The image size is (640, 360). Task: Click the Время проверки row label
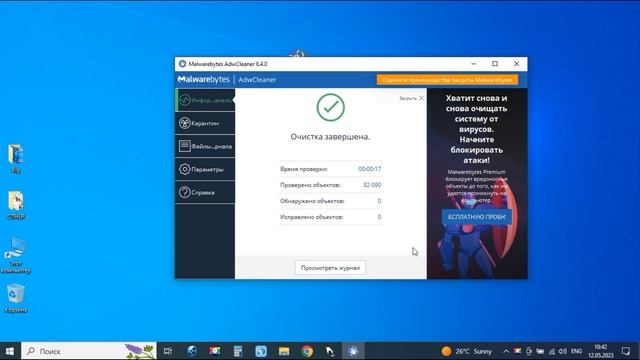(304, 169)
